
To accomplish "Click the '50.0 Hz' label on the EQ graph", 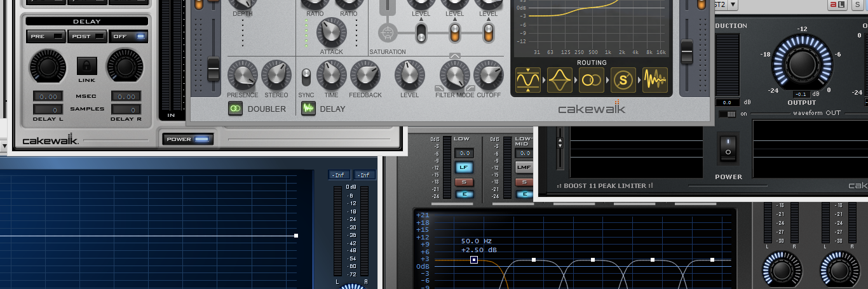I will point(477,241).
